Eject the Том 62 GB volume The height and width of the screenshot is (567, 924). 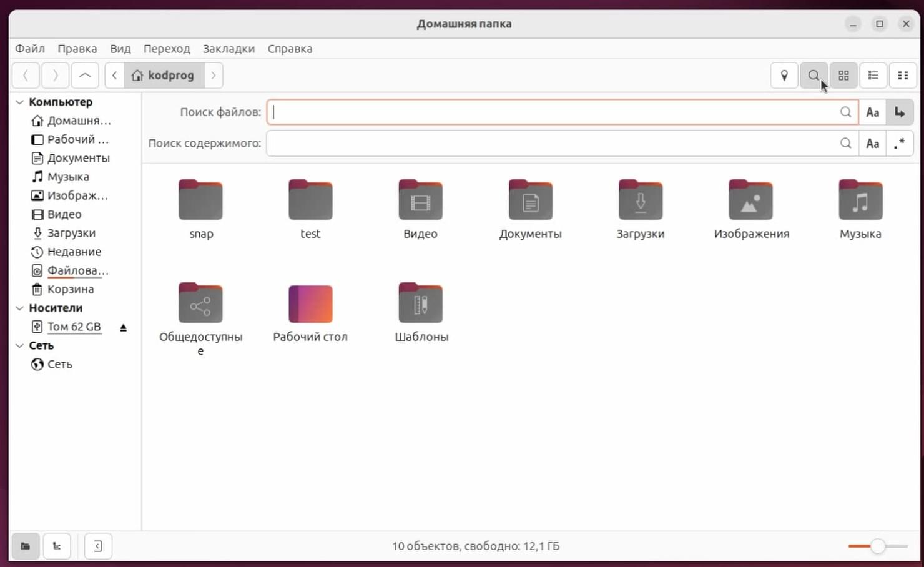[123, 327]
